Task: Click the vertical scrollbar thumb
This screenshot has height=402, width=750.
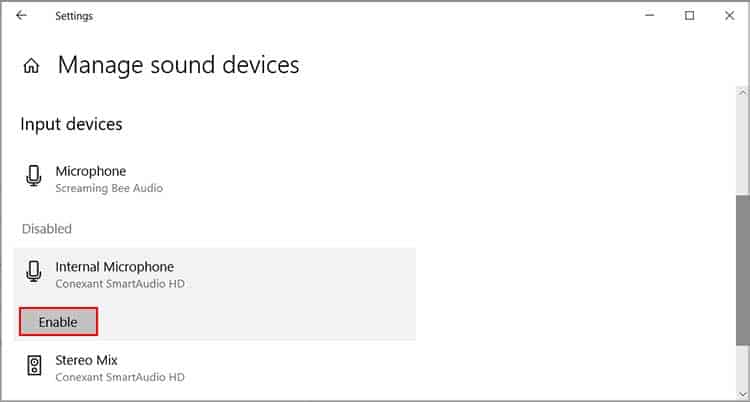Action: coord(742,269)
